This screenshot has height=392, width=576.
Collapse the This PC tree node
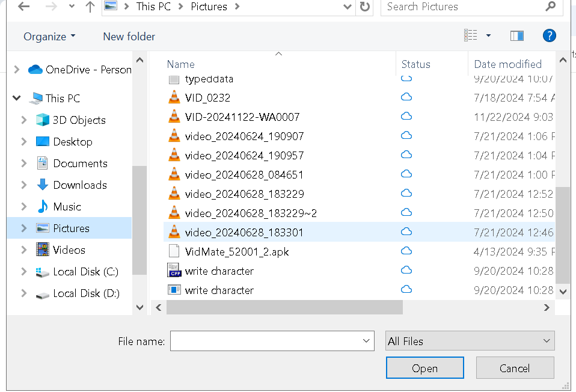(x=16, y=99)
